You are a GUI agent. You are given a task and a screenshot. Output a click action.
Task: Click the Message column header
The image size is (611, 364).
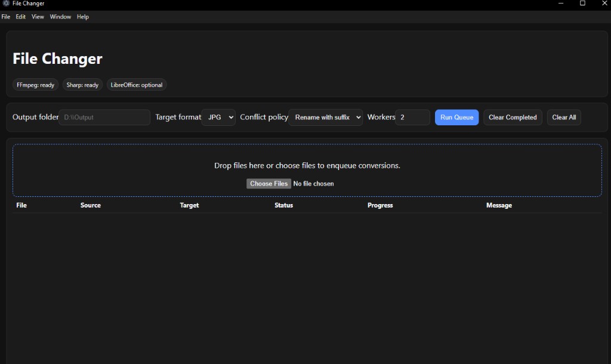point(499,205)
